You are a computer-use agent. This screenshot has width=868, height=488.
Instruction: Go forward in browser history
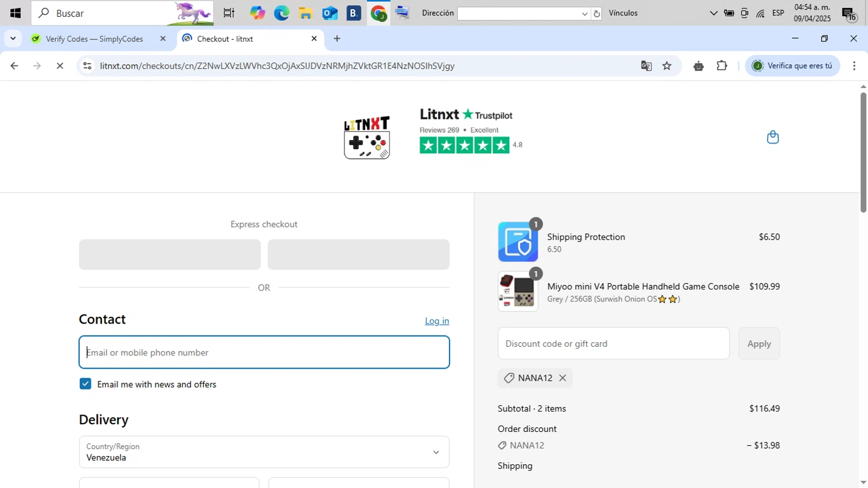[37, 66]
